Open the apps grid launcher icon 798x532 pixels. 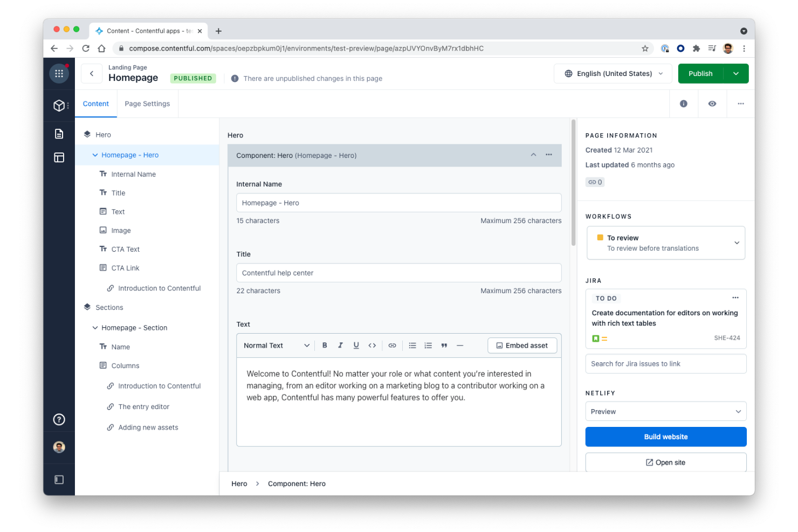59,73
